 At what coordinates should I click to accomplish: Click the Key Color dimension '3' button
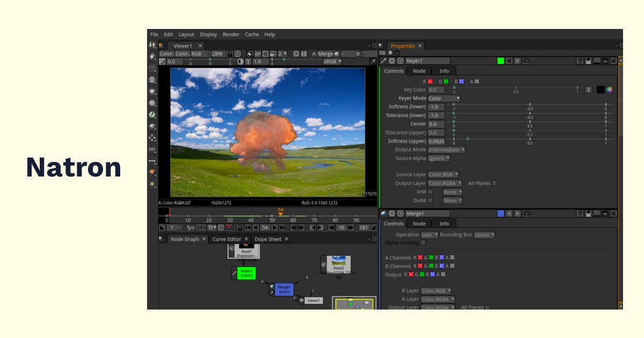pos(588,90)
